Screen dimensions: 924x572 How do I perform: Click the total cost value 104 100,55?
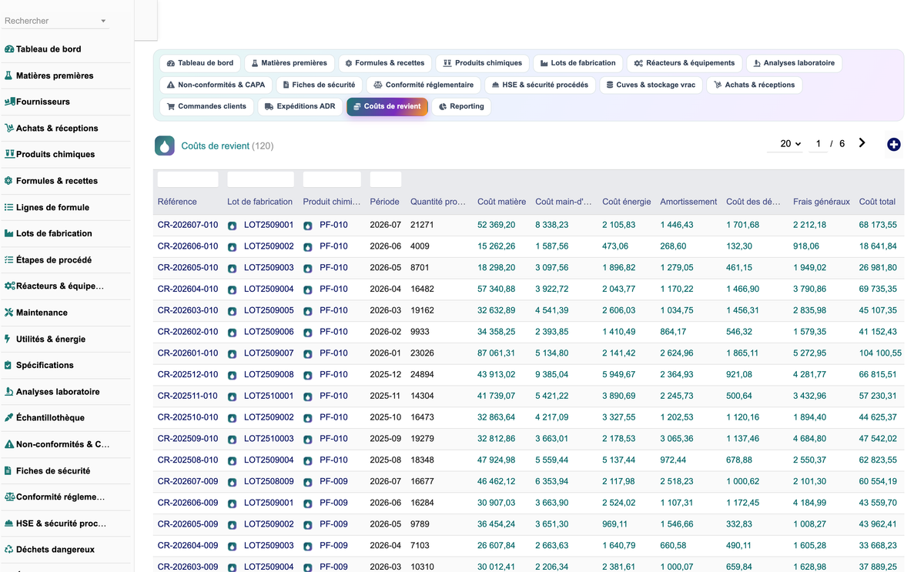(x=880, y=353)
